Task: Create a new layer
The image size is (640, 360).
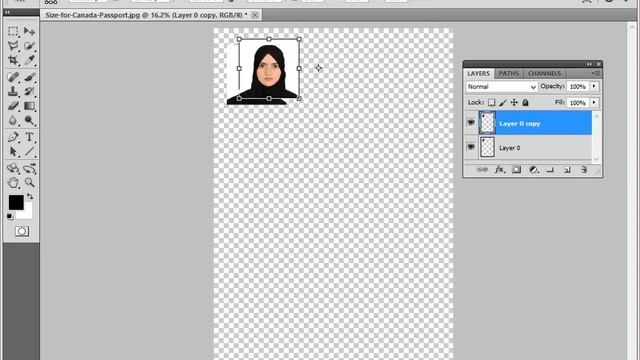Action: (567, 169)
